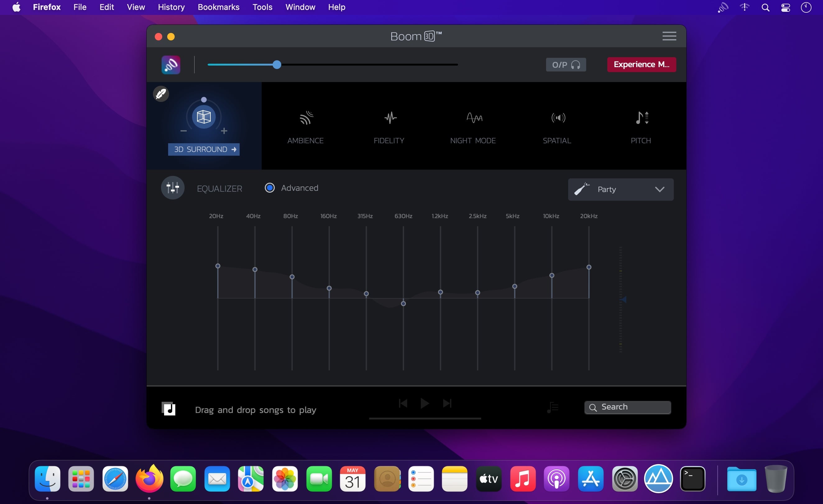Open Podcasts from the Dock
The height and width of the screenshot is (504, 823).
click(x=557, y=479)
